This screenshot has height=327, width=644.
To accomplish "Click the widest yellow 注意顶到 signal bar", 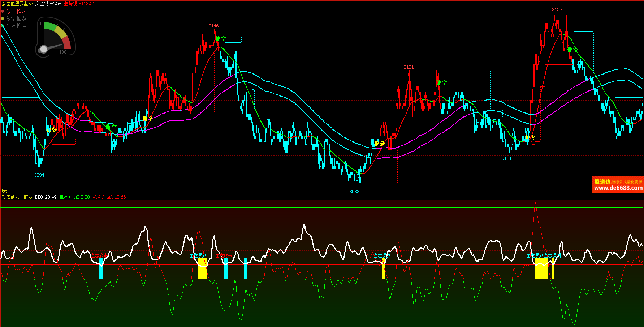I will 541,268.
